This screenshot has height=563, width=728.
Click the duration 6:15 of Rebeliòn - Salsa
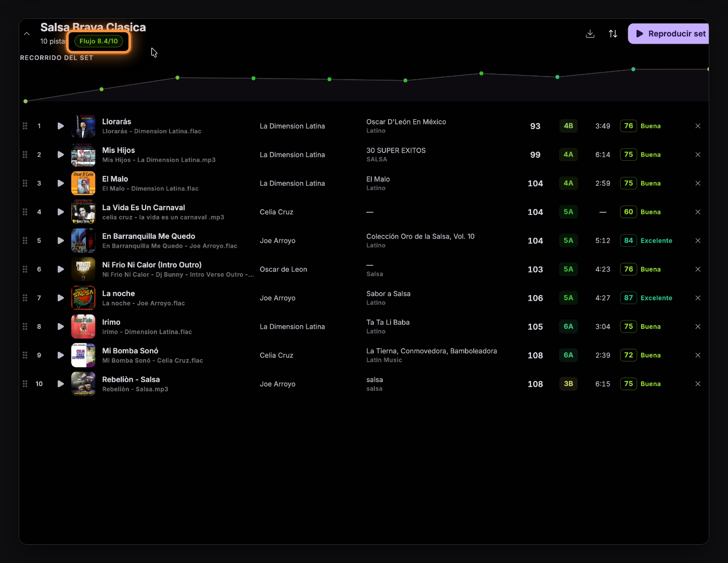point(603,384)
